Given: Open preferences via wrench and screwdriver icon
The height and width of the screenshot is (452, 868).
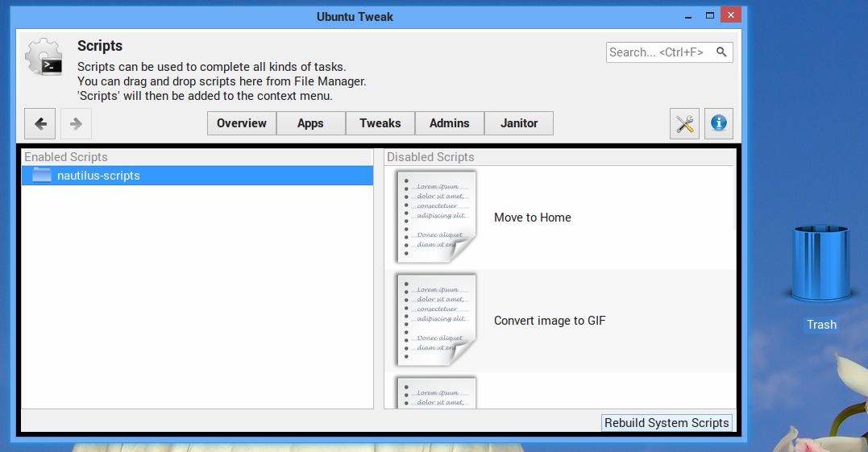Looking at the screenshot, I should coord(685,123).
